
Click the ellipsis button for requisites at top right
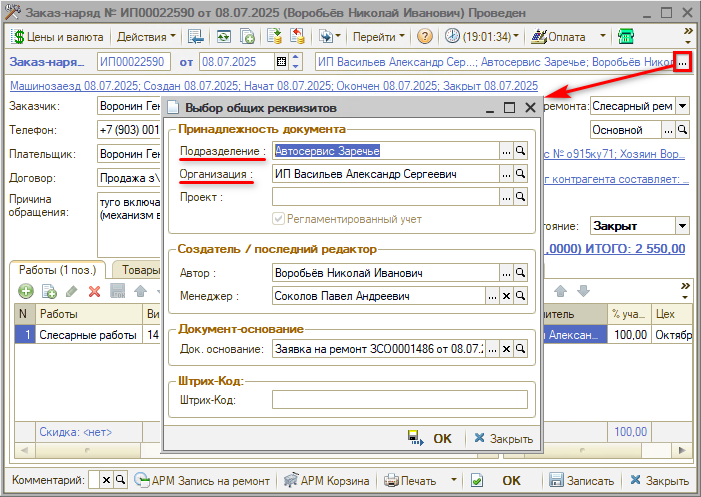pyautogui.click(x=682, y=63)
